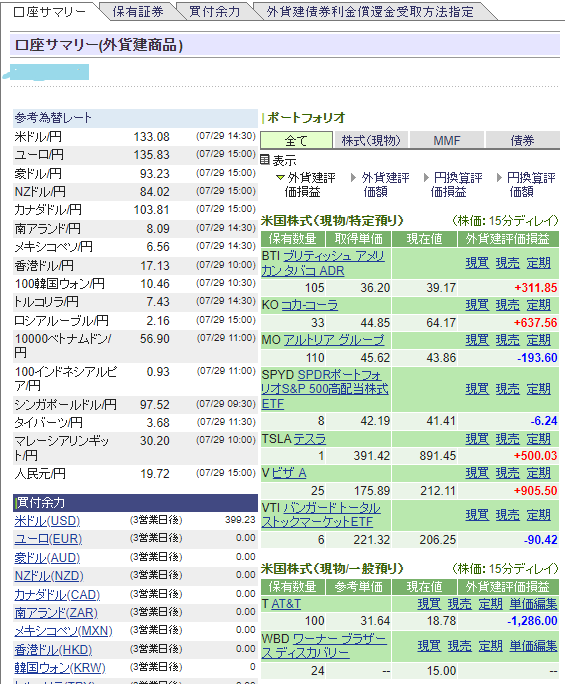Click 定期 for KO コカ・コーラ
The height and width of the screenshot is (684, 565).
pyautogui.click(x=538, y=305)
